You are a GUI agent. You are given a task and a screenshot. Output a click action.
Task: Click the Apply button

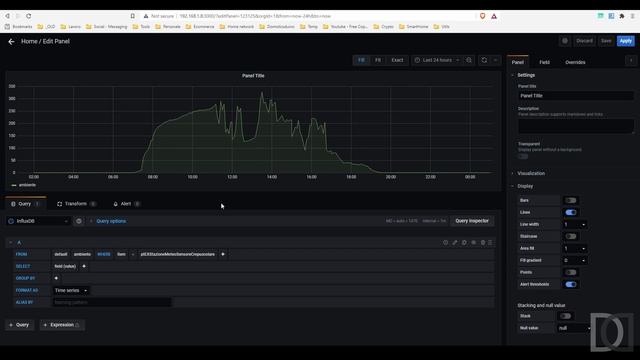coord(625,41)
